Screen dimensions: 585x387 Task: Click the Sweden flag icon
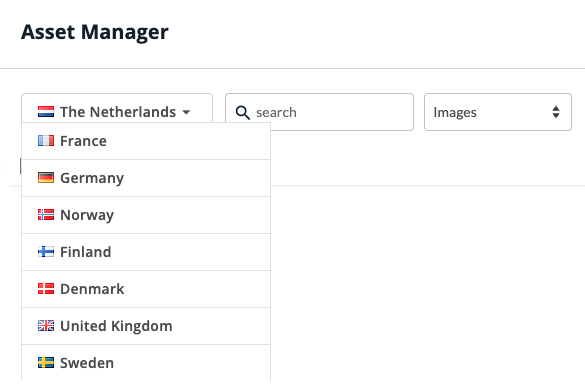(46, 363)
